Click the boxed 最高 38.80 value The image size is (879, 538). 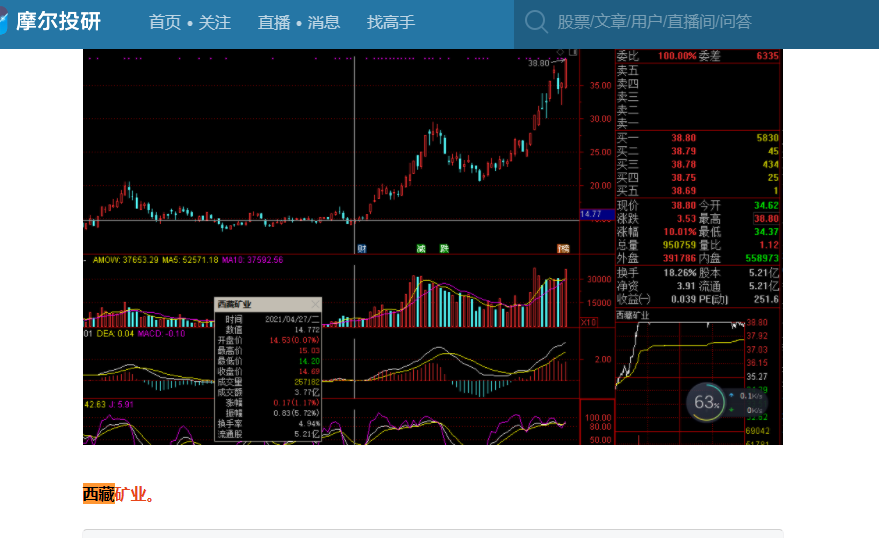(766, 219)
